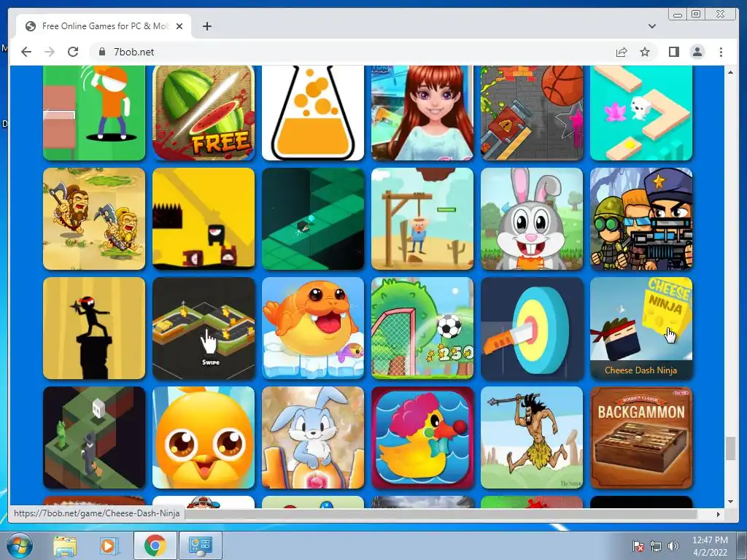Toggle the browser side panel
The width and height of the screenshot is (747, 560).
(x=673, y=52)
